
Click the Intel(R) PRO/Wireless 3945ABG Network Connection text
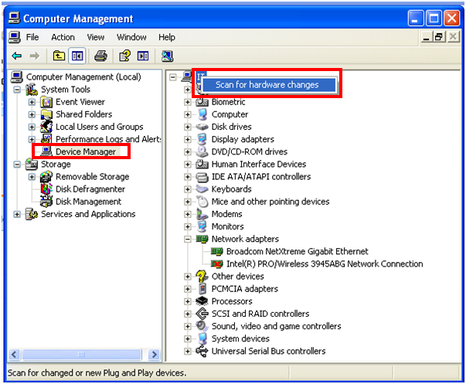click(x=325, y=264)
